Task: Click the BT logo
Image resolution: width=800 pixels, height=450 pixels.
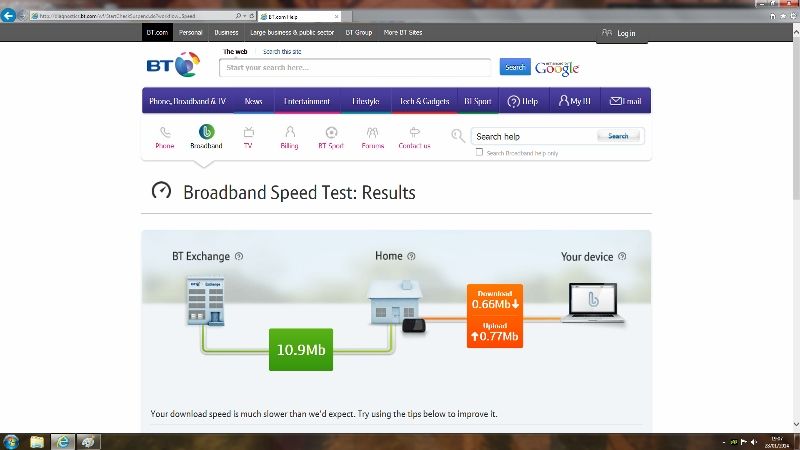Action: (x=173, y=65)
